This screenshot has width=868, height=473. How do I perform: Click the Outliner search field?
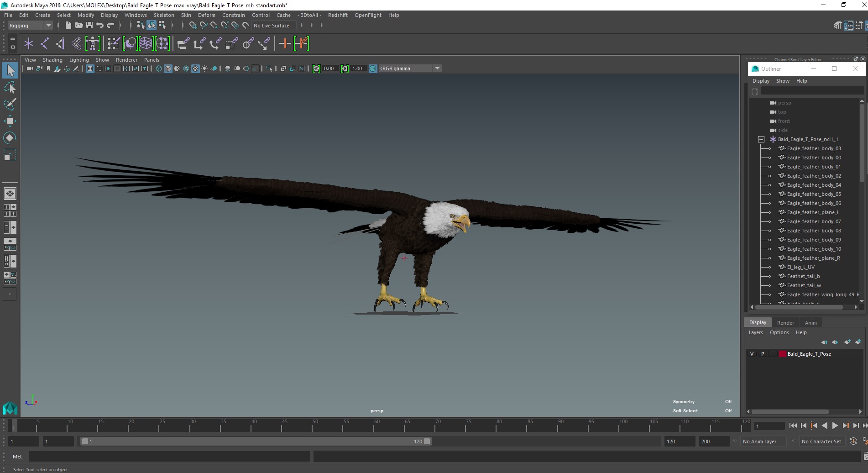pyautogui.click(x=812, y=91)
